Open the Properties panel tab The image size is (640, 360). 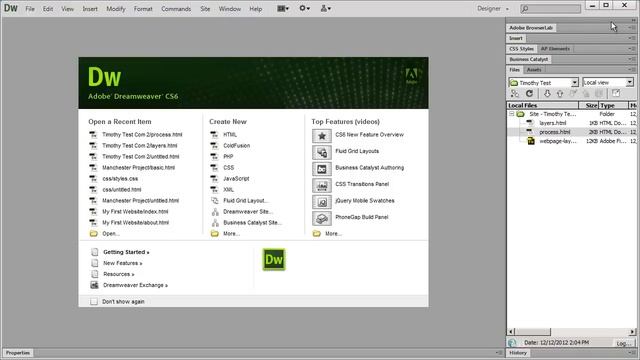(18, 353)
